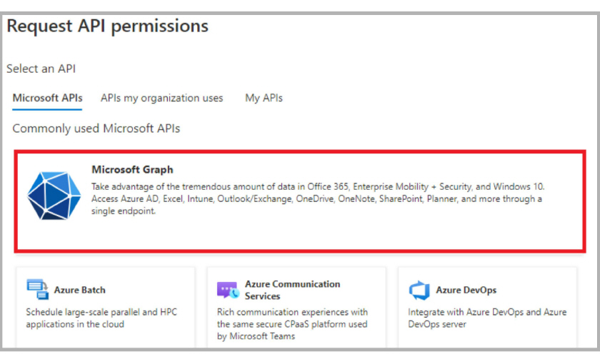This screenshot has width=600, height=364.
Task: Select the Azure Batch card title
Action: 79,290
